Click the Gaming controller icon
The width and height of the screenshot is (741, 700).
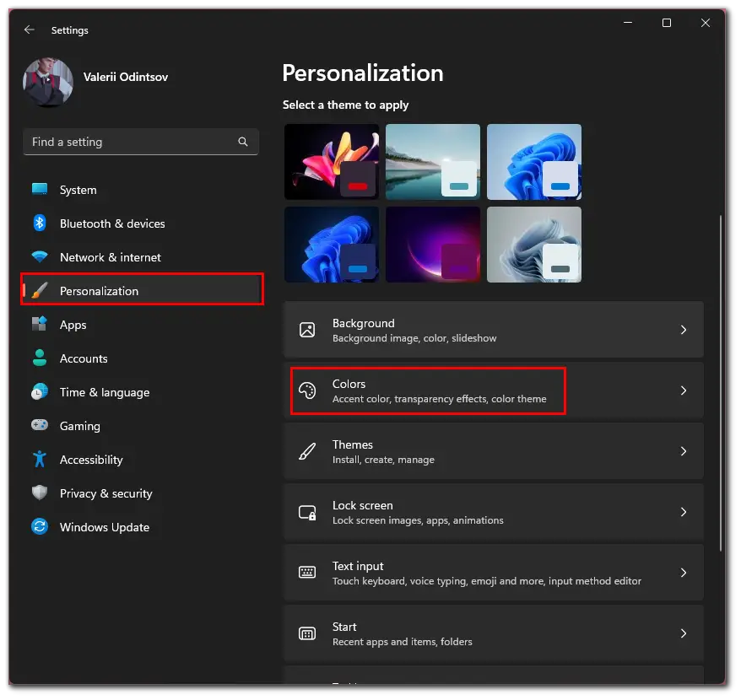point(40,426)
